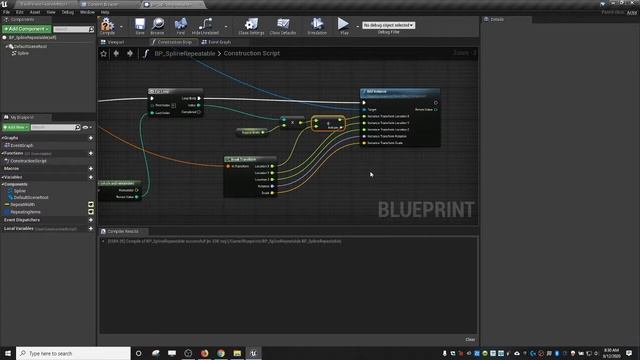Click the search magnifier in Components panel
Screen dimensions: 640x360
[x=91, y=29]
